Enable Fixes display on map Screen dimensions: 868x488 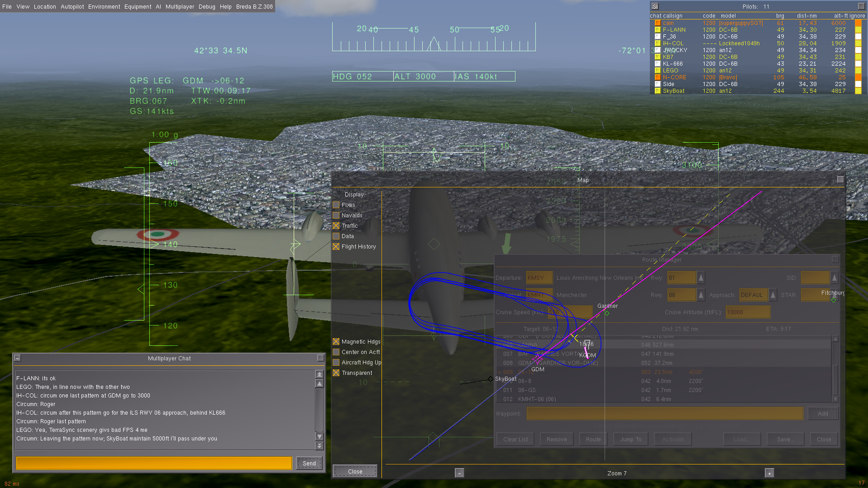[x=336, y=205]
